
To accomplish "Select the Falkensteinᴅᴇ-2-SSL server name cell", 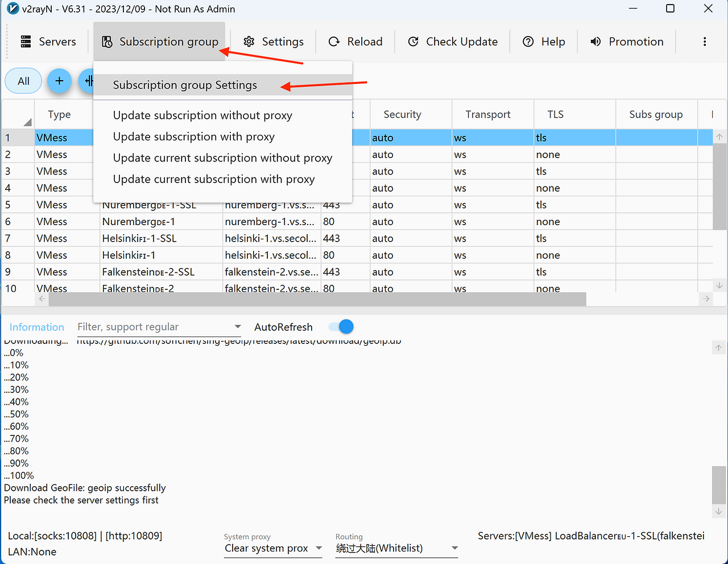I will coord(161,272).
